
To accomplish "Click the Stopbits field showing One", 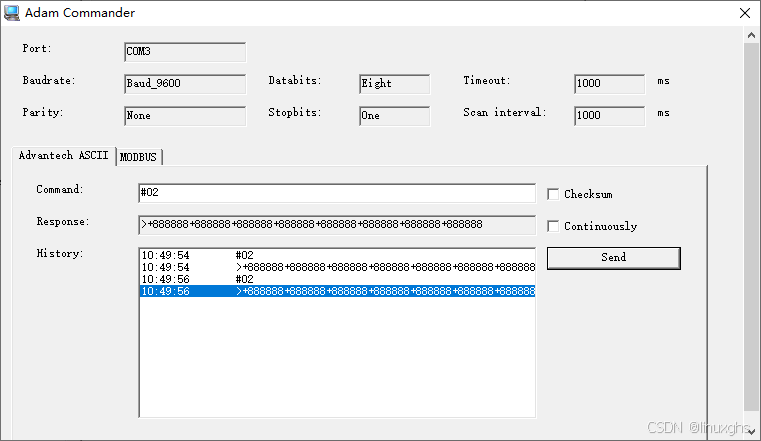I will coord(394,116).
